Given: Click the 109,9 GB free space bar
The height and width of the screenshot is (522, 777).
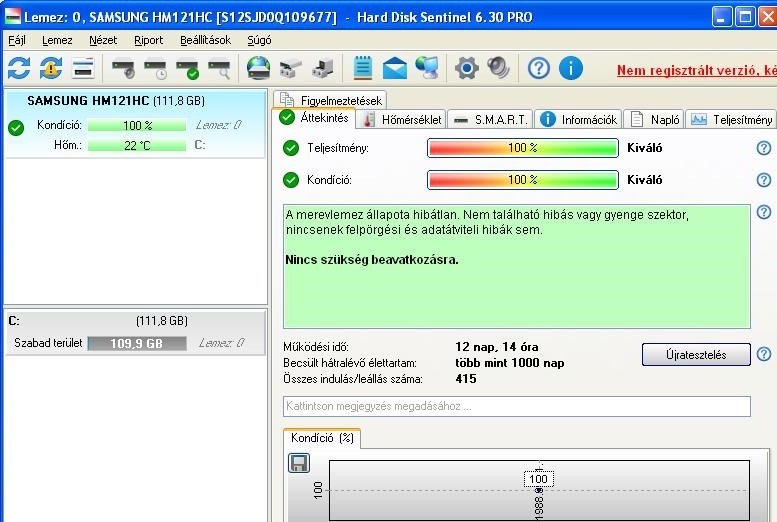Looking at the screenshot, I should (137, 344).
